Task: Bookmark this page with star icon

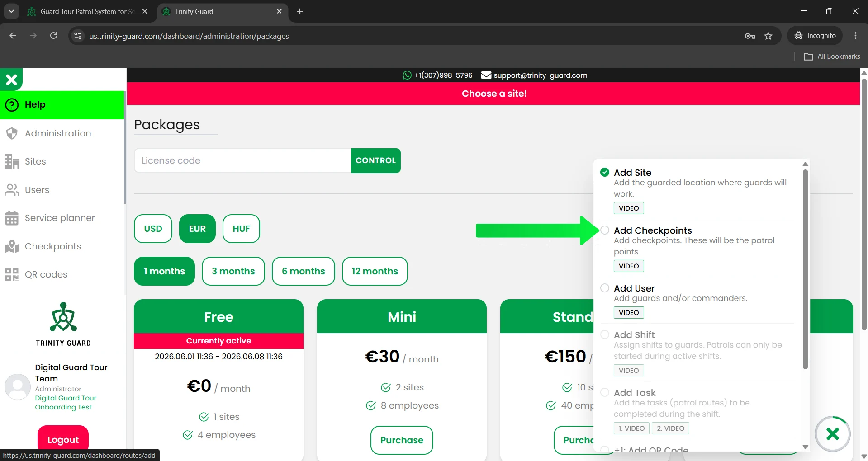Action: 768,36
